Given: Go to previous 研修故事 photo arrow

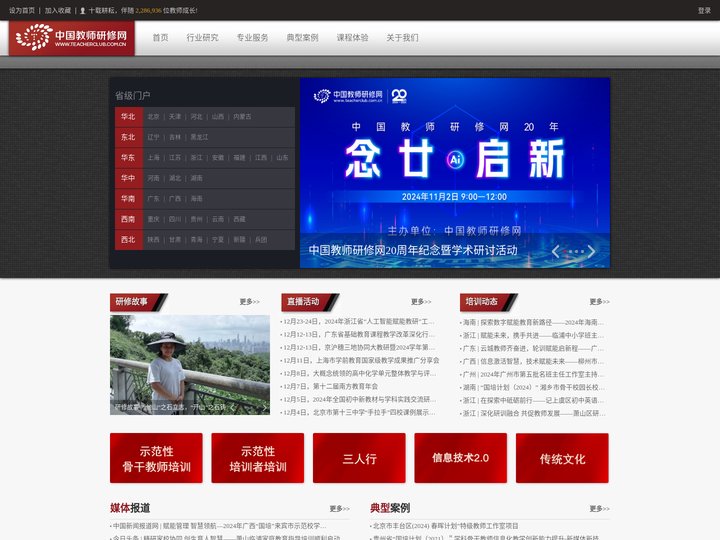Looking at the screenshot, I should (x=232, y=407).
